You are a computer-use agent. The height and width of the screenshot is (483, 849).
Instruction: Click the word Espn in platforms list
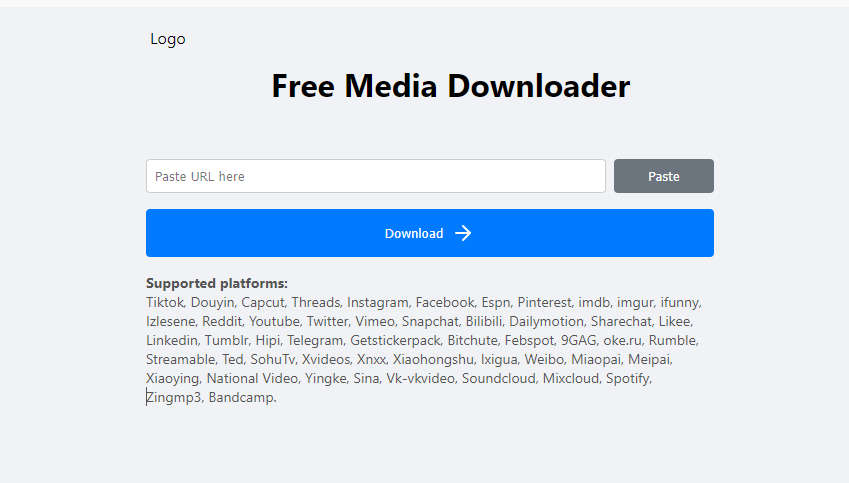click(495, 302)
